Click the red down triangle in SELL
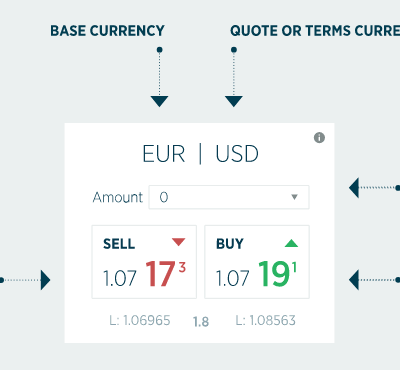Viewport: 400px width, 370px height. [179, 242]
